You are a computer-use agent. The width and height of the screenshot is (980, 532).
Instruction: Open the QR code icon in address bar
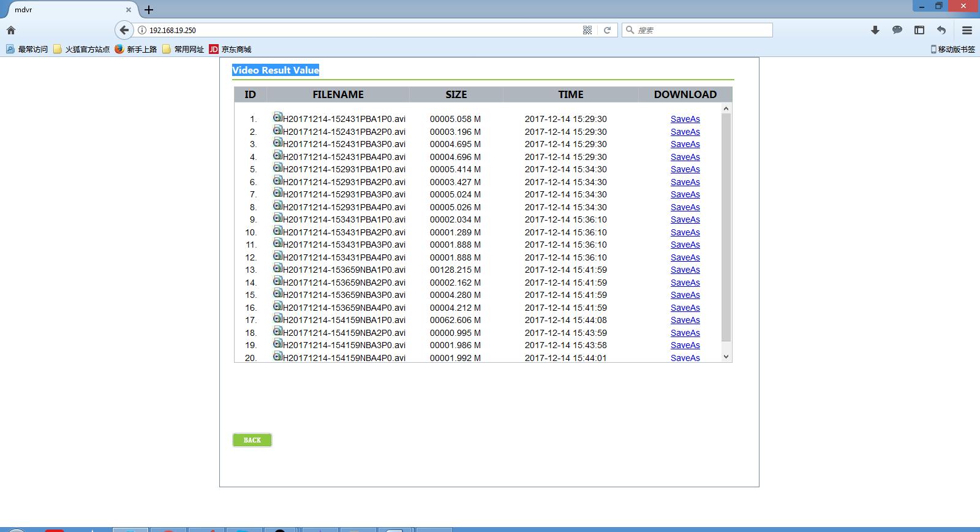[587, 30]
